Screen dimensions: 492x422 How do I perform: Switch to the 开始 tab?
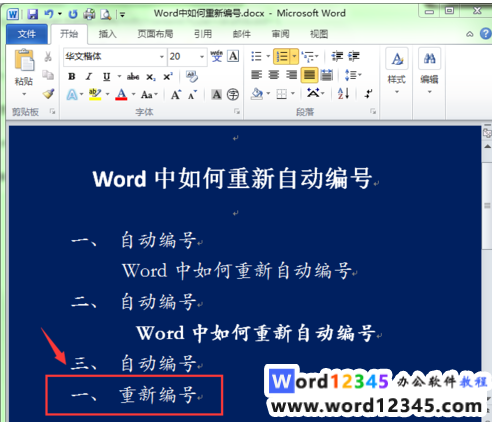point(69,34)
